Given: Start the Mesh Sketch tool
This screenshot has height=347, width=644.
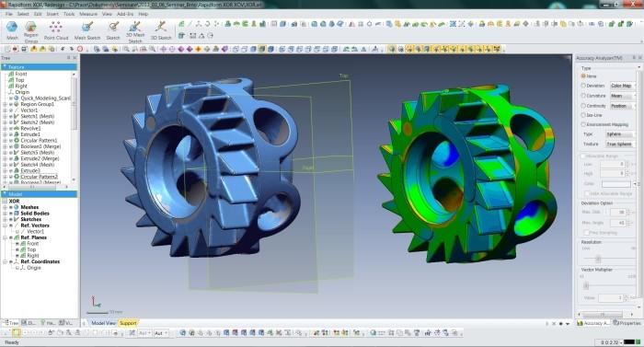Looking at the screenshot, I should (x=87, y=30).
